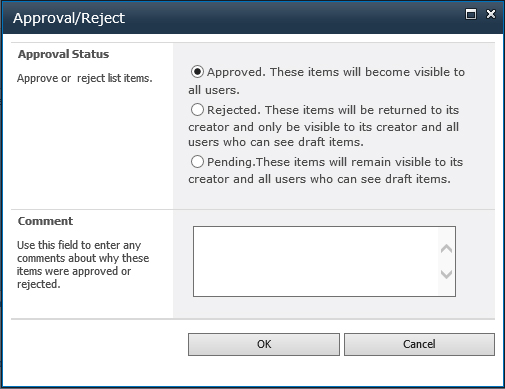Click the 'Pending.These items will remain visible' label
Viewport: 505px width, 389px height.
point(326,170)
